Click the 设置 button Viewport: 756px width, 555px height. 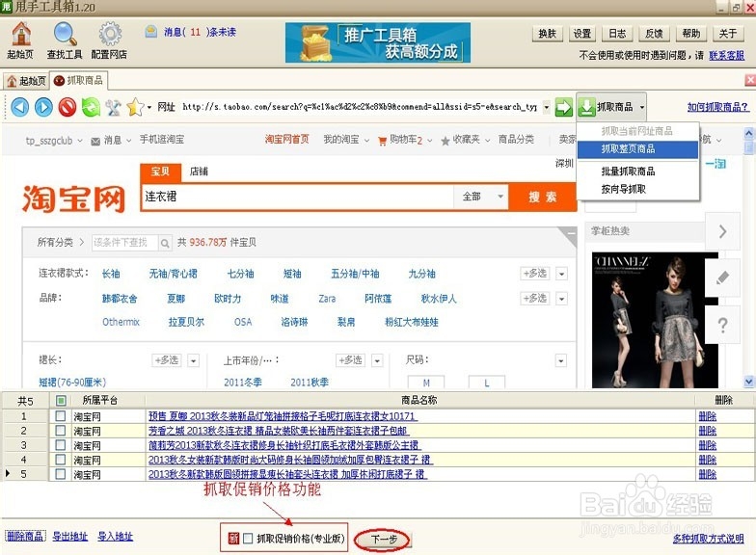tap(582, 34)
